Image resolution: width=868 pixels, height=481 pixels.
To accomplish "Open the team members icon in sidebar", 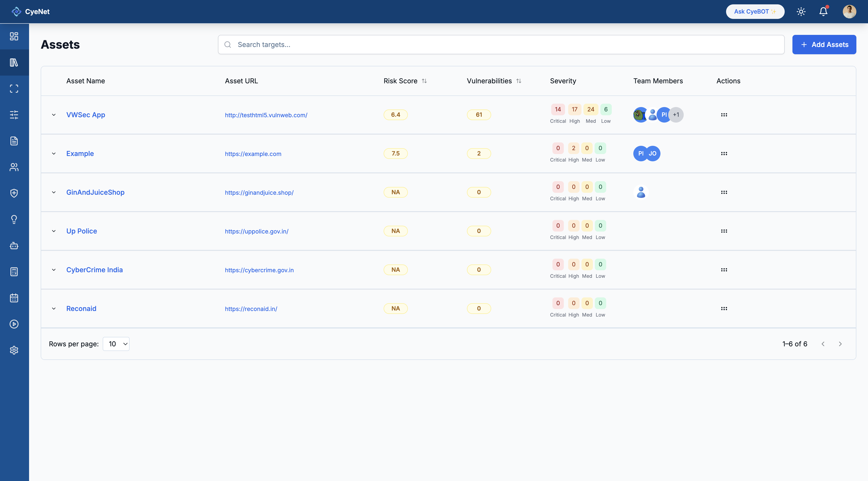I will click(x=14, y=167).
